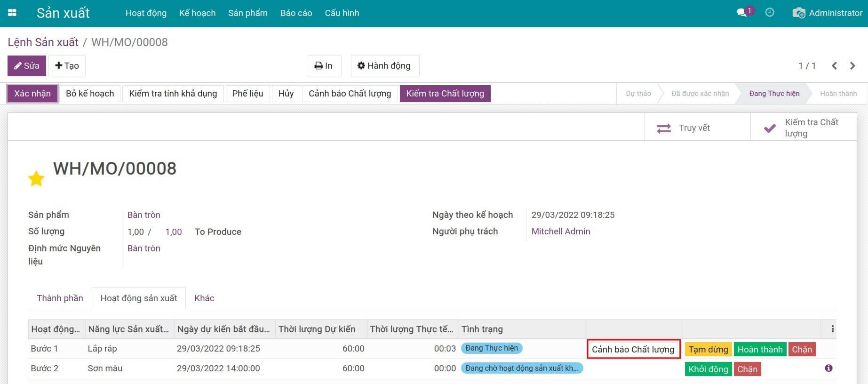
Task: Click Tạm dừng button for Bước 1
Action: click(x=708, y=349)
